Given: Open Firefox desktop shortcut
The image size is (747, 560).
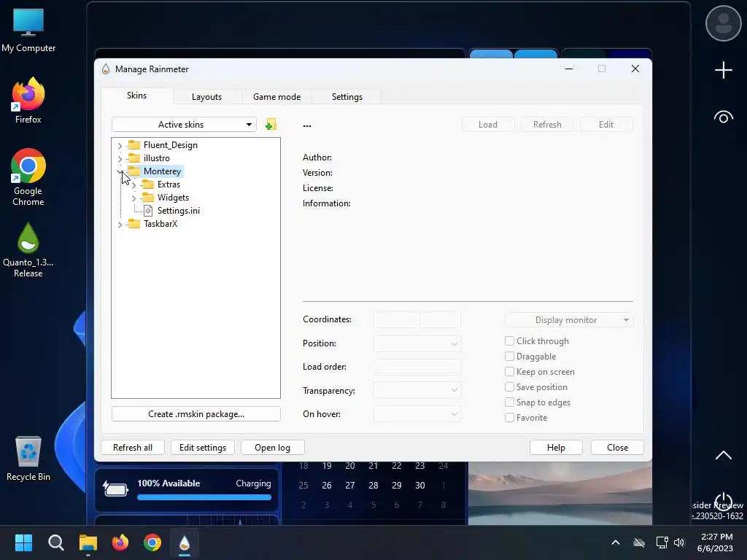Looking at the screenshot, I should click(x=28, y=101).
